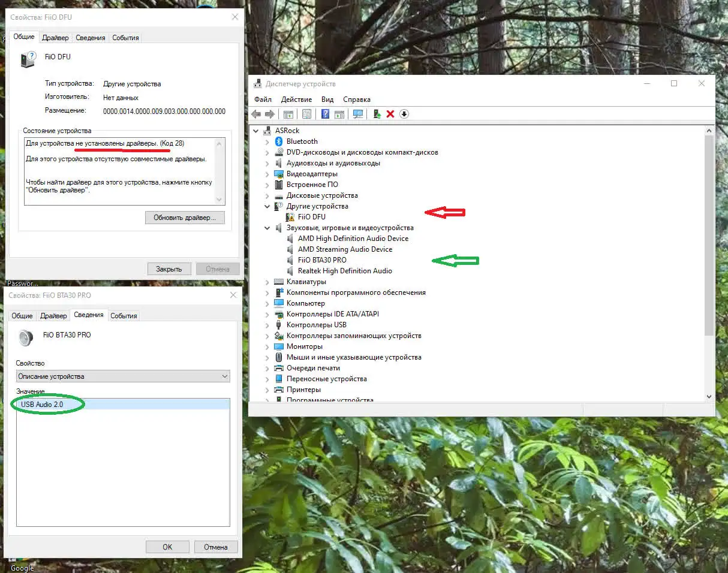Click the blue Help question mark toolbar icon
This screenshot has height=573, width=728.
tap(325, 114)
